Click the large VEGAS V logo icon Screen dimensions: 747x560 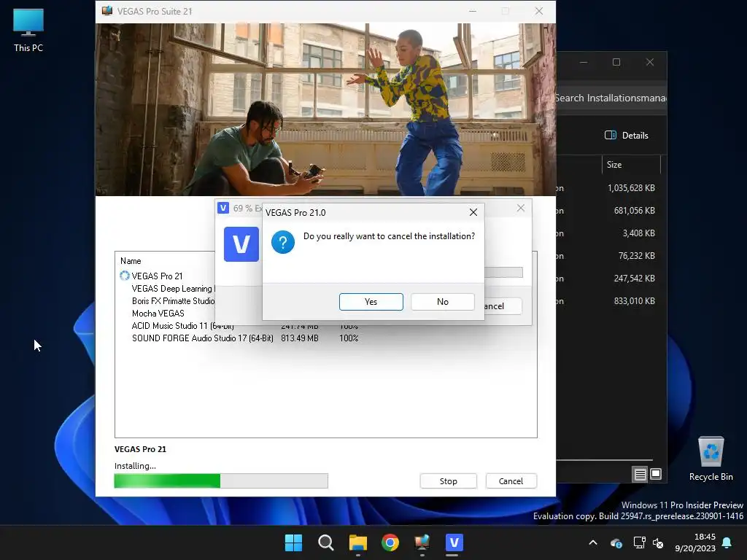241,244
